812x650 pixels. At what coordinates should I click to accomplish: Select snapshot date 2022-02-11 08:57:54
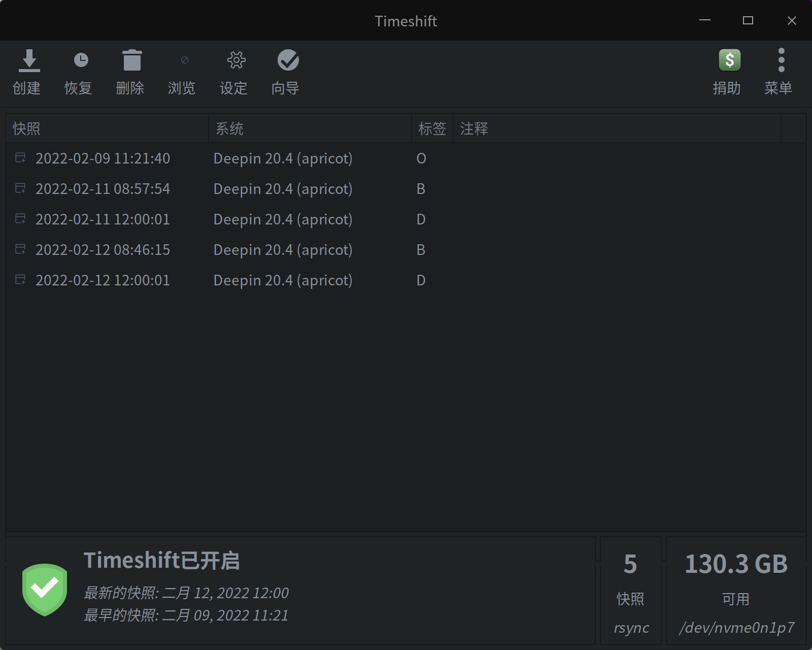pos(103,189)
